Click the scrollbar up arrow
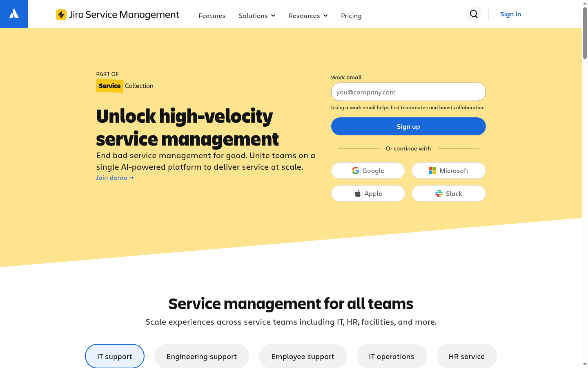The image size is (588, 368). coord(585,3)
